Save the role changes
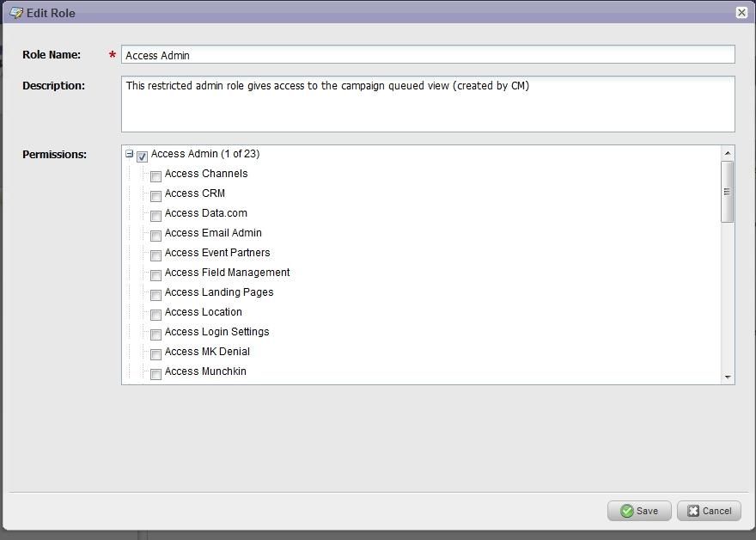The height and width of the screenshot is (540, 756). click(639, 511)
